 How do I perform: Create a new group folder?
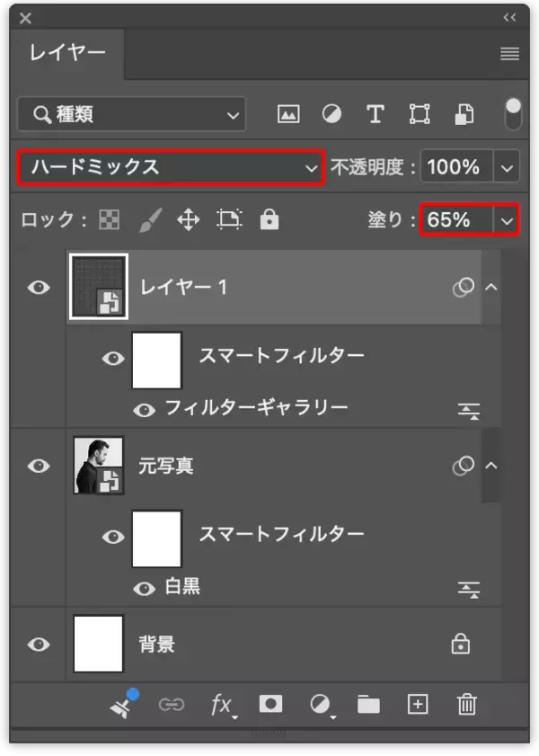tap(368, 705)
